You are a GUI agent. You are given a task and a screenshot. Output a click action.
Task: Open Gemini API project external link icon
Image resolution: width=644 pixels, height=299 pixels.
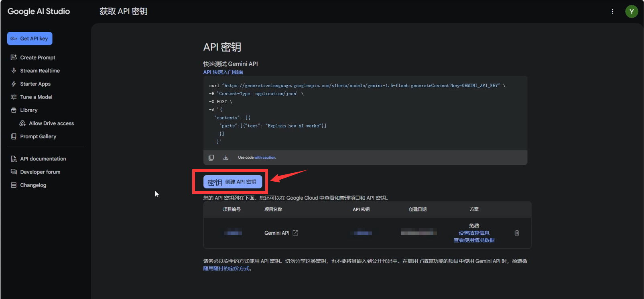(x=295, y=233)
